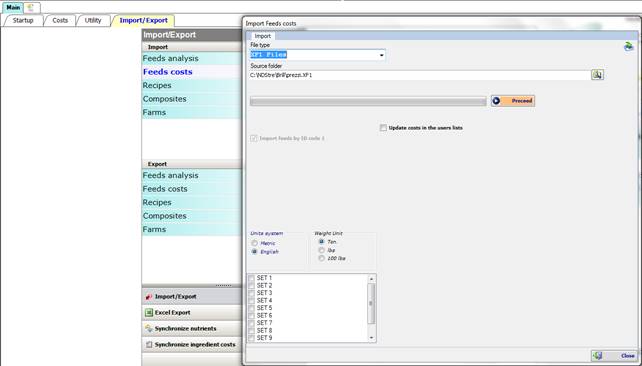Viewport: 642px width, 366px height.
Task: Open Feeds analysis under Export
Action: (x=192, y=176)
